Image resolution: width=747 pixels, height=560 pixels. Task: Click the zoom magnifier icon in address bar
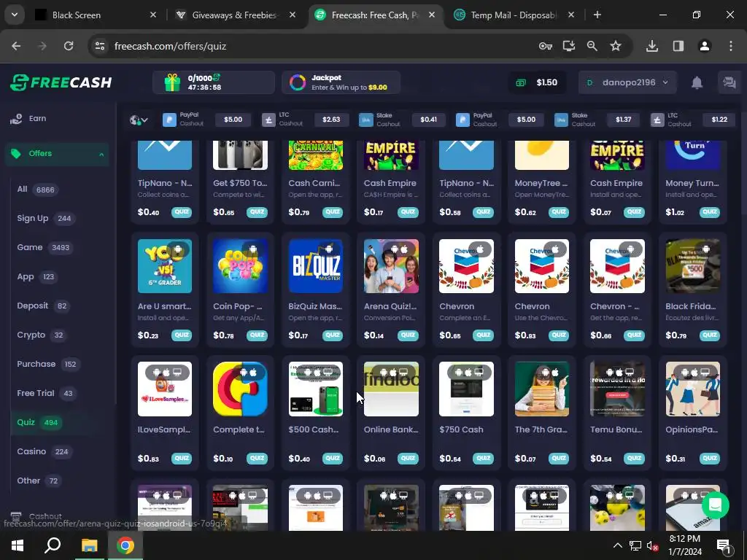coord(592,46)
